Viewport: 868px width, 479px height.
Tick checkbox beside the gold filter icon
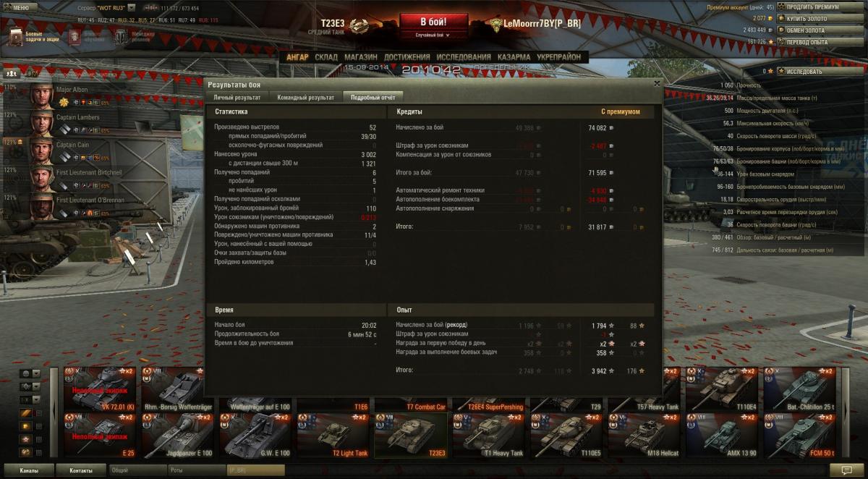(x=39, y=426)
